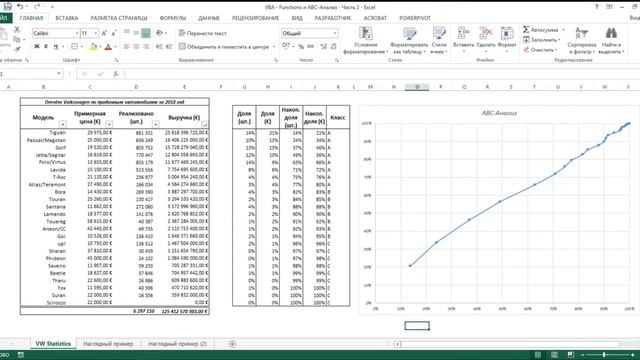The height and width of the screenshot is (360, 640).
Task: Open Условное форматирование menu
Action: coord(365,40)
